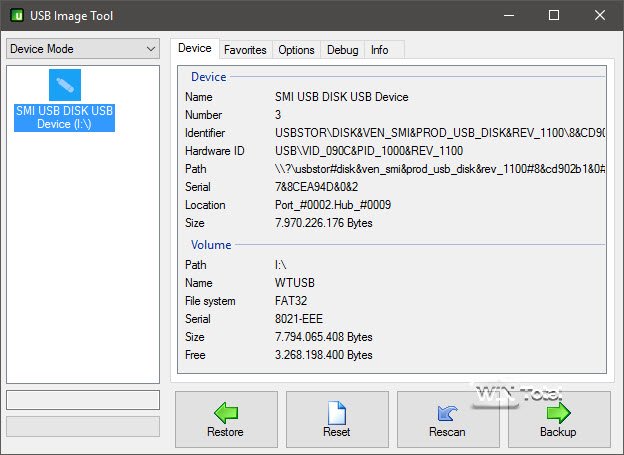
Task: Click Free space '3.268.198.400 Bytes'
Action: (x=324, y=355)
